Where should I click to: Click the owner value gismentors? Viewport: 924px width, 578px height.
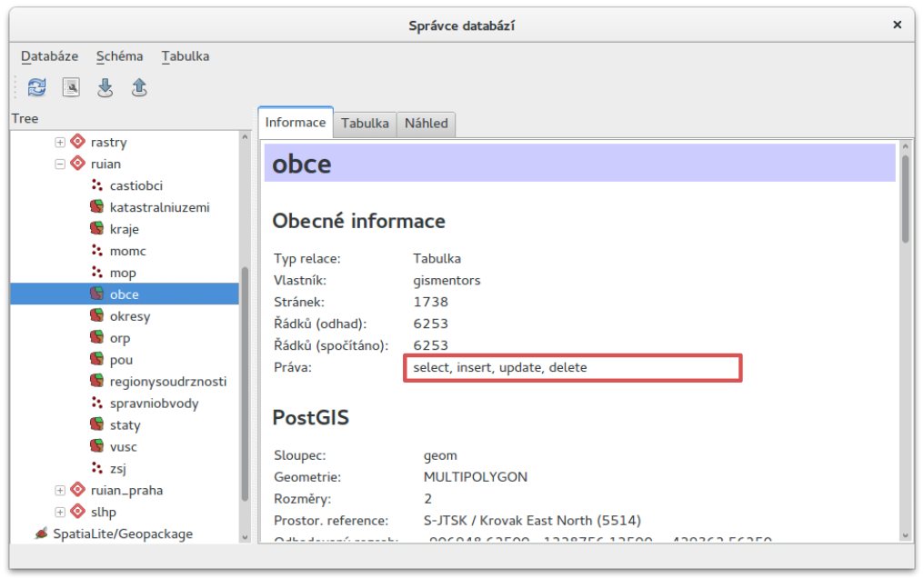tap(447, 281)
